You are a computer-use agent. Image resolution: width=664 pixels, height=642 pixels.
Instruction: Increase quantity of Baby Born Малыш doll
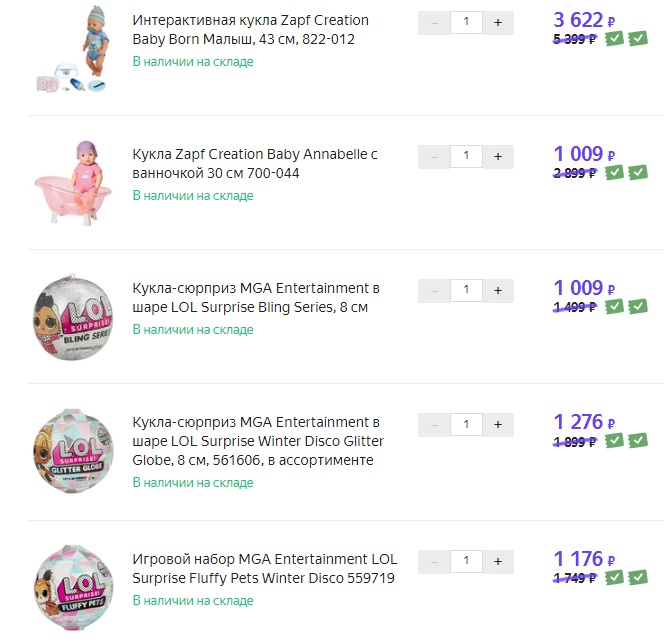(498, 22)
